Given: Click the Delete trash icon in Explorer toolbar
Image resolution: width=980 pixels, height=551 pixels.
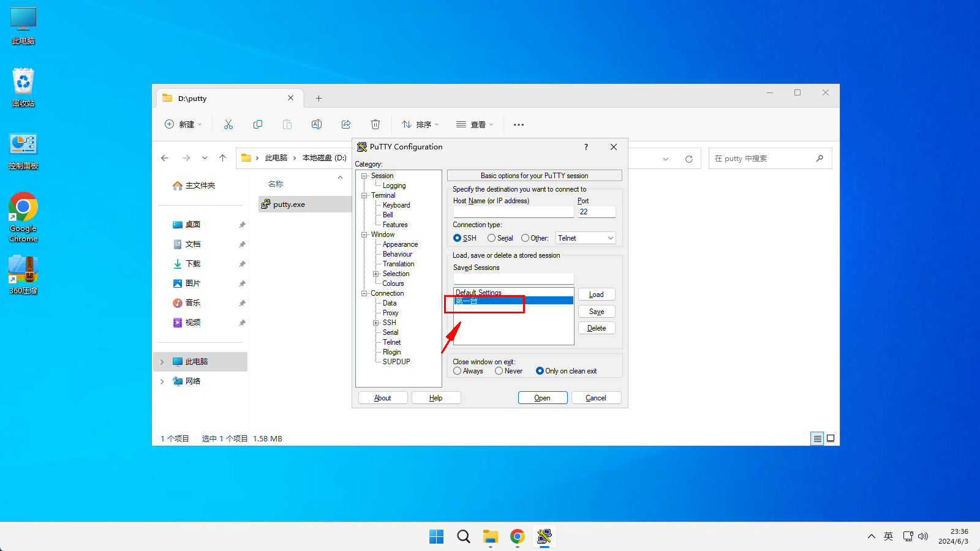Looking at the screenshot, I should click(375, 124).
